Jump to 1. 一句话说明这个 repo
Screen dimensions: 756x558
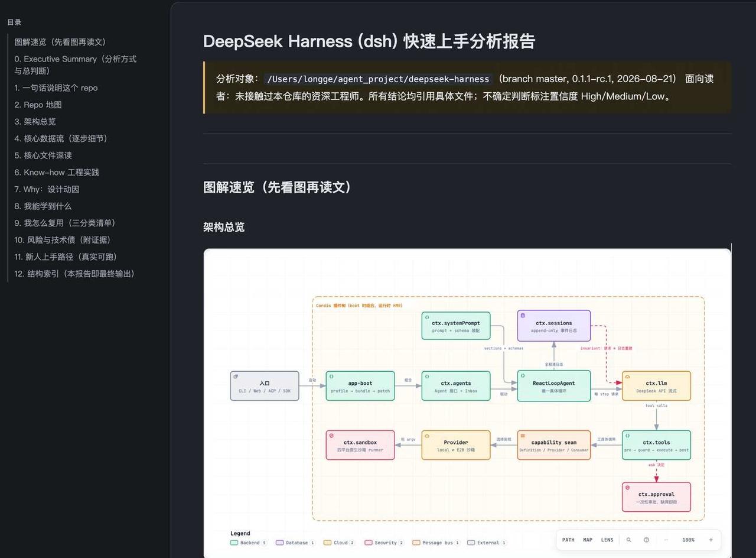(56, 87)
